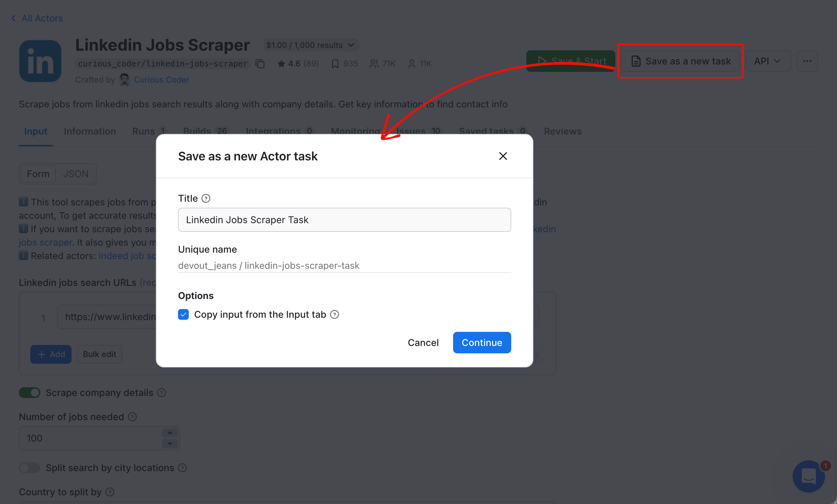Open the three-dots more options menu
This screenshot has height=504, width=837.
(807, 61)
